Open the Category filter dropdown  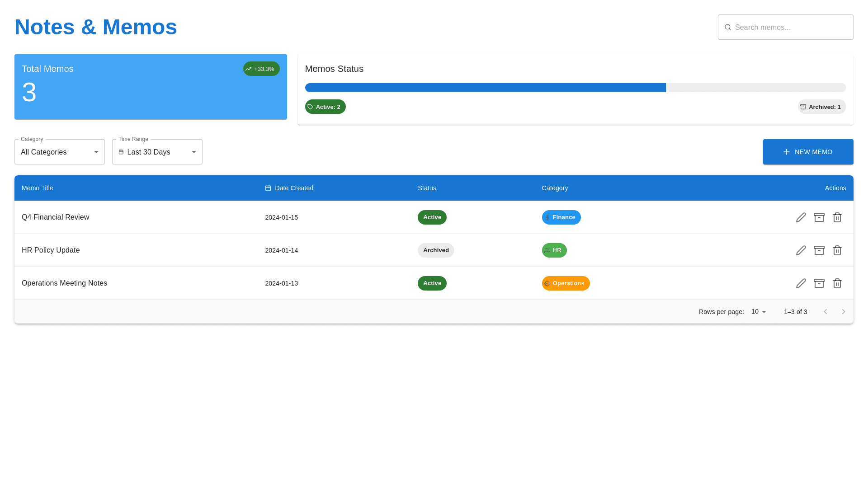tap(59, 152)
